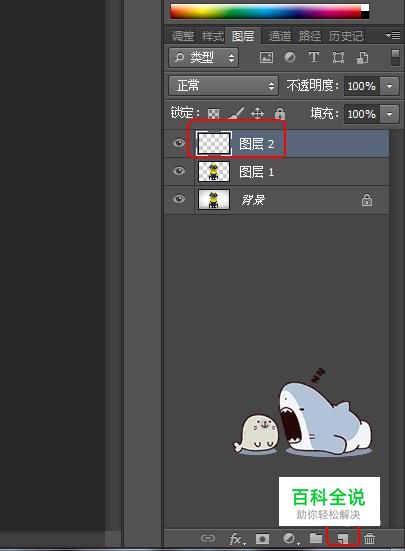
Task: Click background layer lock icon
Action: (367, 200)
